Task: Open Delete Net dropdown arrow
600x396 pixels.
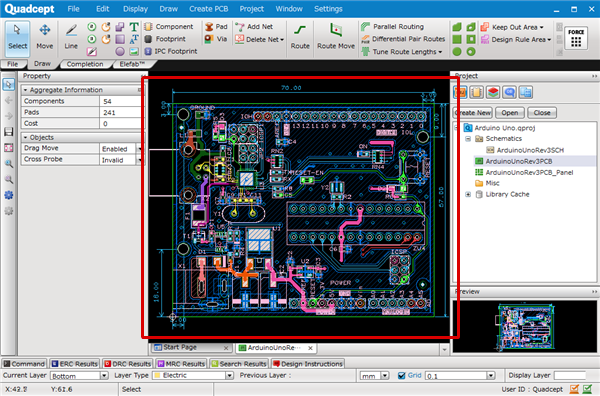Action: (282, 39)
